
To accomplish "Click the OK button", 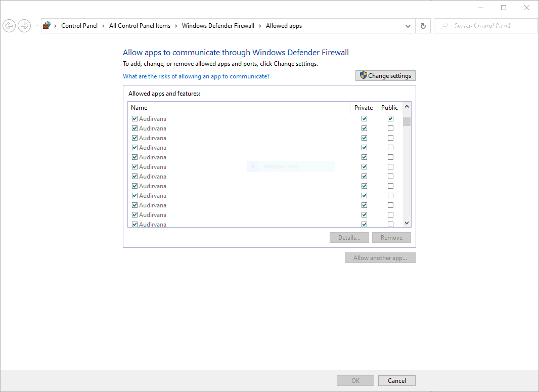I will [355, 381].
